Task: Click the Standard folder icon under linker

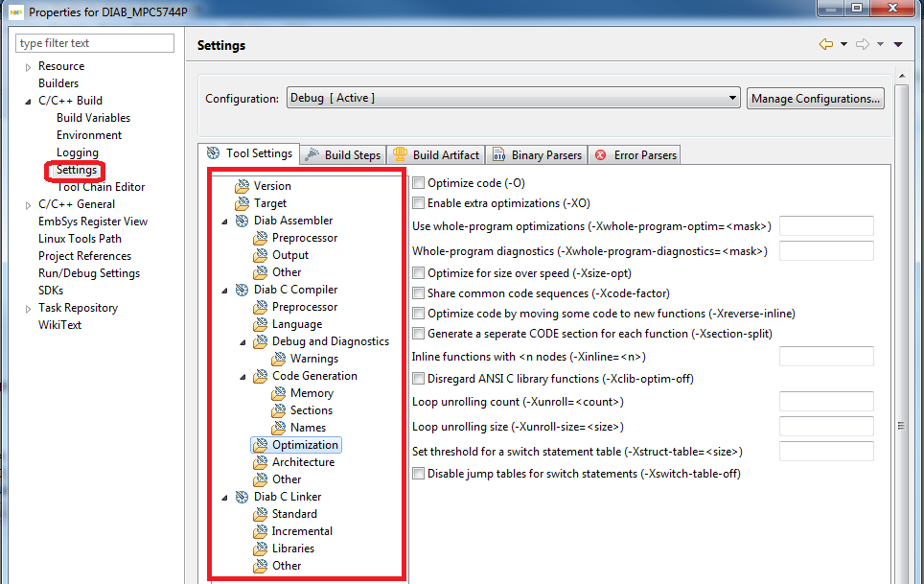Action: point(261,514)
